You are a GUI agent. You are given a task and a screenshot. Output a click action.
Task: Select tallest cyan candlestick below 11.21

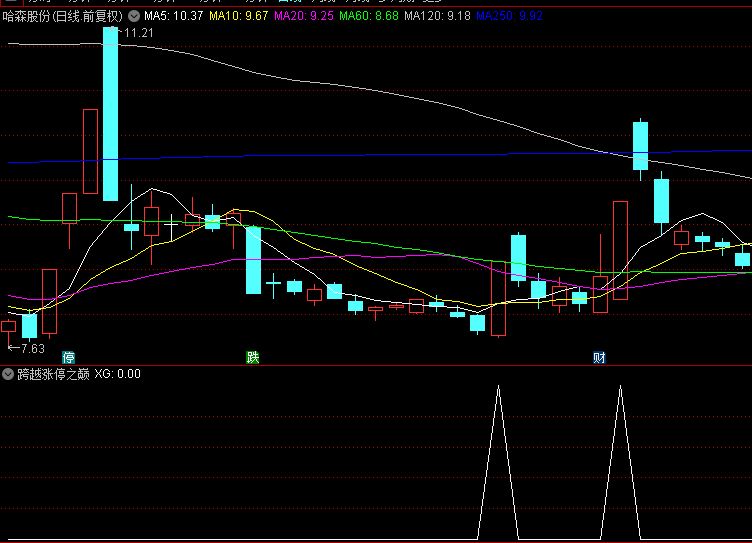coord(110,114)
